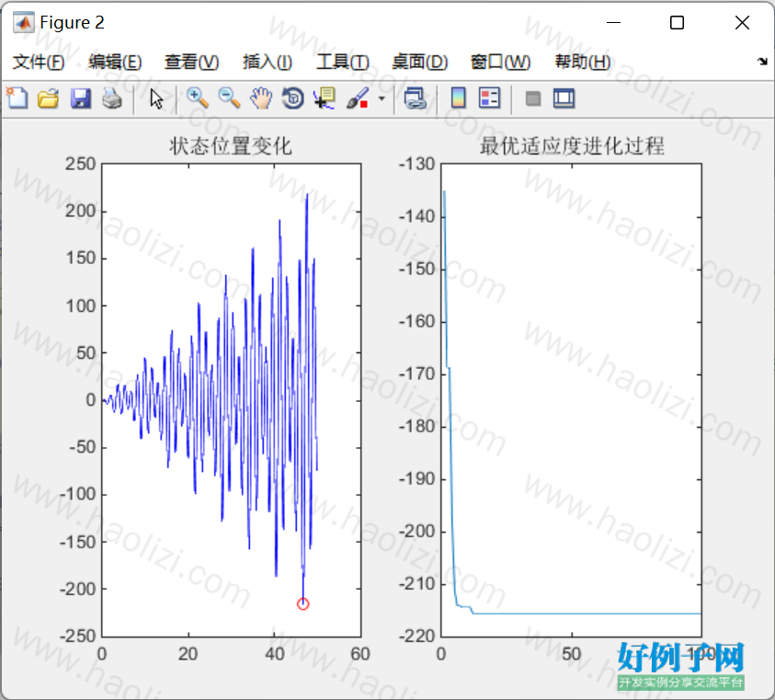Click the Hide Plot Tools icon

click(533, 98)
